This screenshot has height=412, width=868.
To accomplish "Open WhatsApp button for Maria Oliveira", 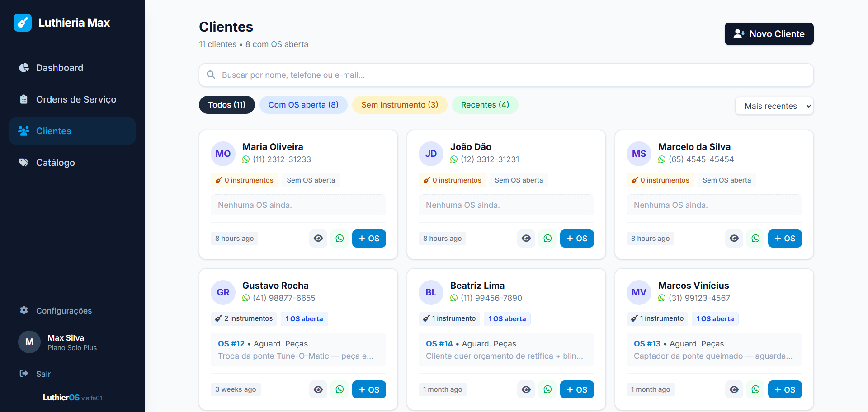I will 340,239.
